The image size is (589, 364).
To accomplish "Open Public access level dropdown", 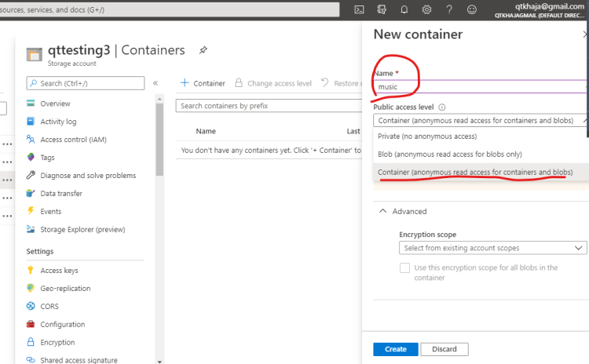I will click(480, 121).
